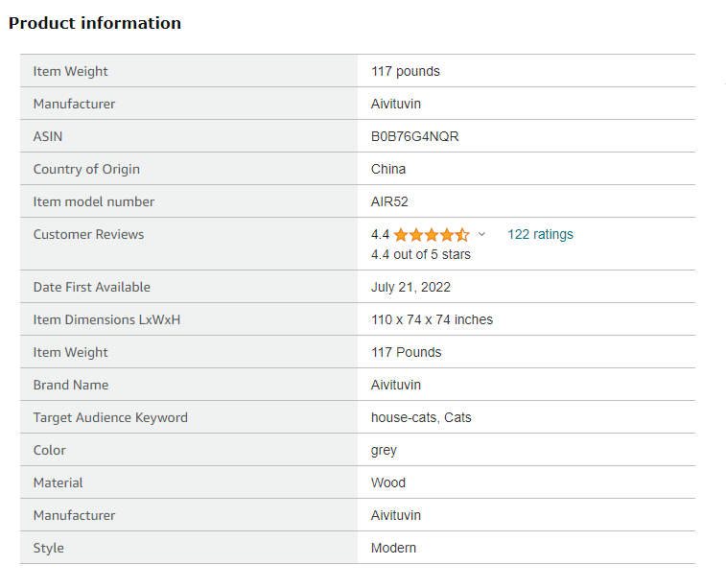Click the Product information heading

point(95,23)
